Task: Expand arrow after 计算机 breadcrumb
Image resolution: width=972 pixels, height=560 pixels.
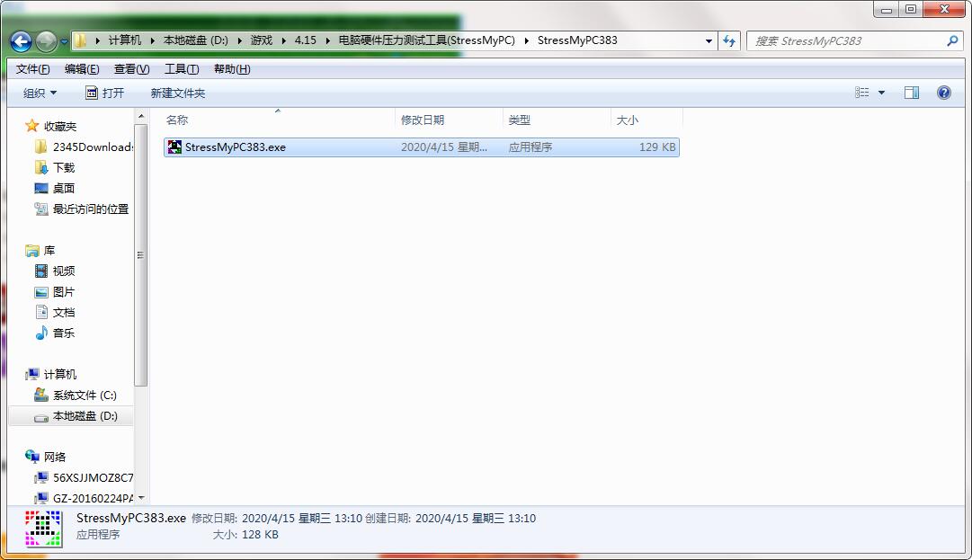Action: point(153,40)
